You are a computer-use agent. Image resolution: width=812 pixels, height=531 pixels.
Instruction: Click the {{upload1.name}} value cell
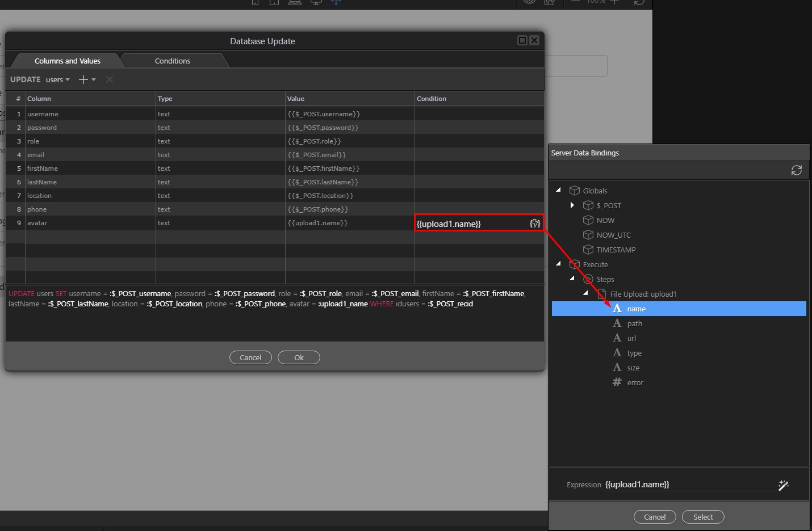click(x=350, y=223)
